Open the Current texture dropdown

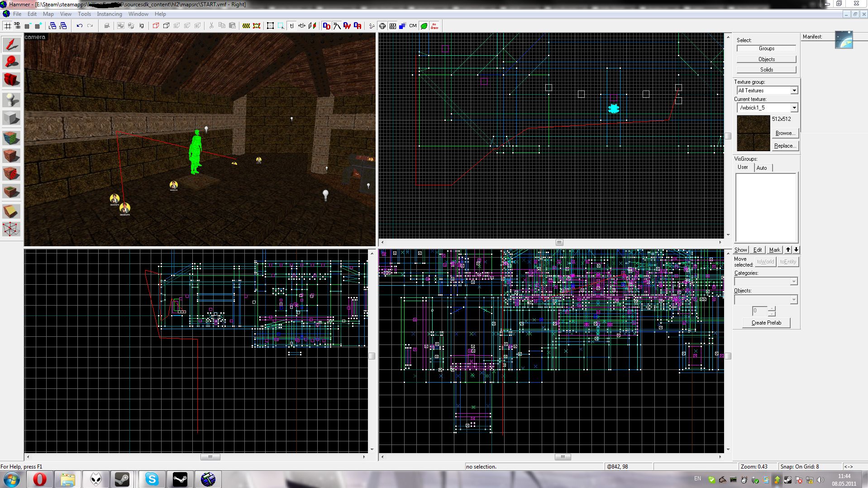(x=794, y=108)
